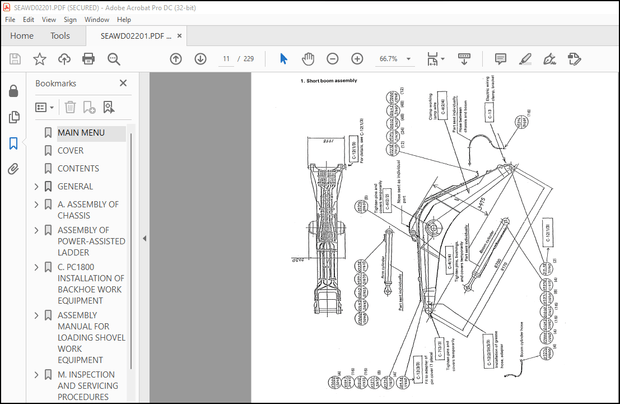
Task: Jump to GENERAL bookmark
Action: click(75, 187)
